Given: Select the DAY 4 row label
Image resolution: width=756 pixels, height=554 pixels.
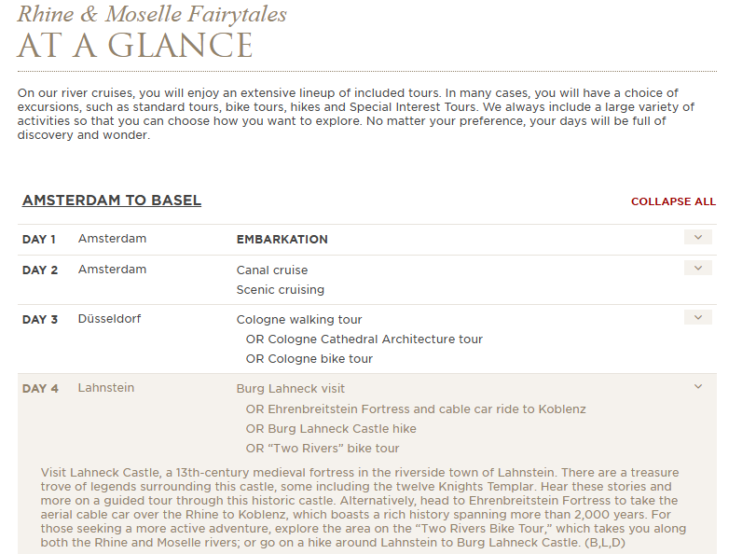Looking at the screenshot, I should click(40, 389).
